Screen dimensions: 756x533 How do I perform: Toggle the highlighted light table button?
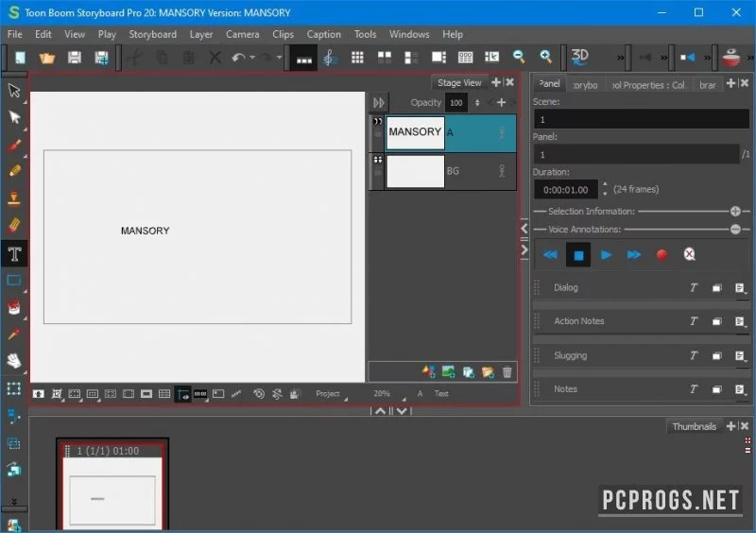pyautogui.click(x=182, y=394)
